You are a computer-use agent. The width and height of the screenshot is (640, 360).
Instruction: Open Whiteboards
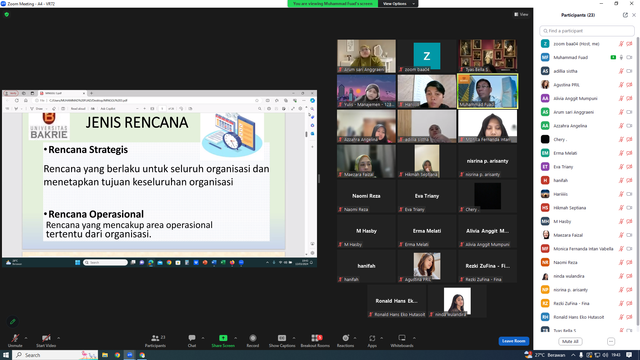pyautogui.click(x=402, y=340)
